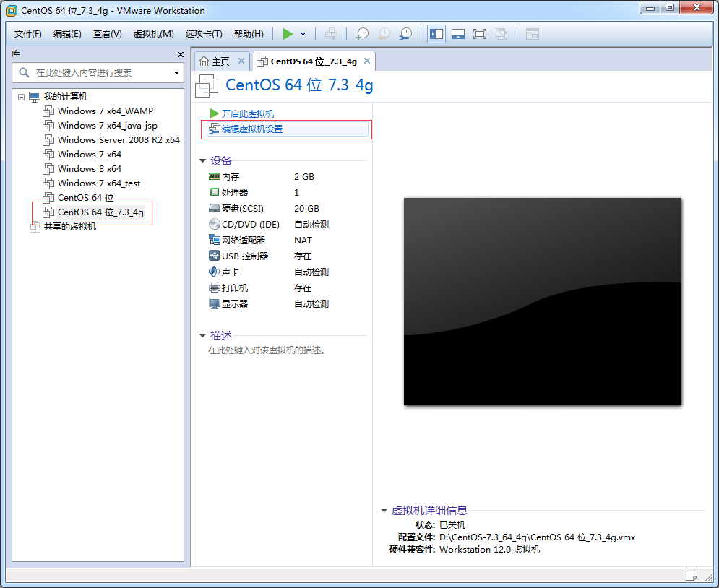Select Windows Server 2008 R2 x64

point(111,140)
